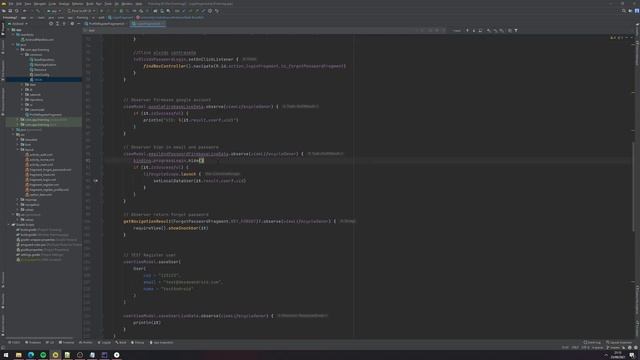Open fragment_register_profile.xml layout file
The height and width of the screenshot is (360, 640).
pyautogui.click(x=47, y=190)
